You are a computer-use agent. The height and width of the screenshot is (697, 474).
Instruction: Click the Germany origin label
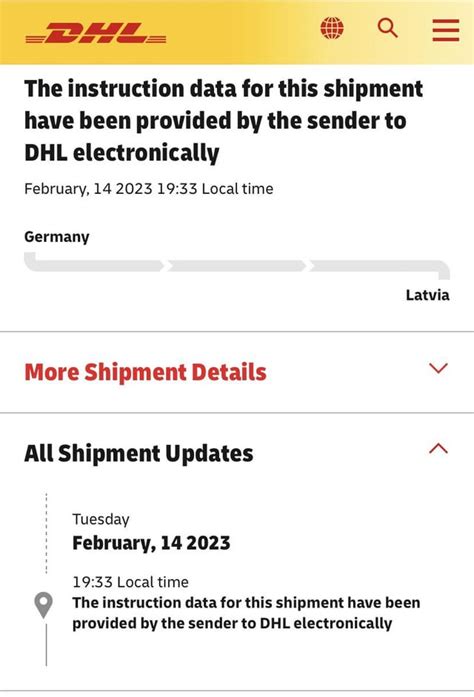(56, 237)
